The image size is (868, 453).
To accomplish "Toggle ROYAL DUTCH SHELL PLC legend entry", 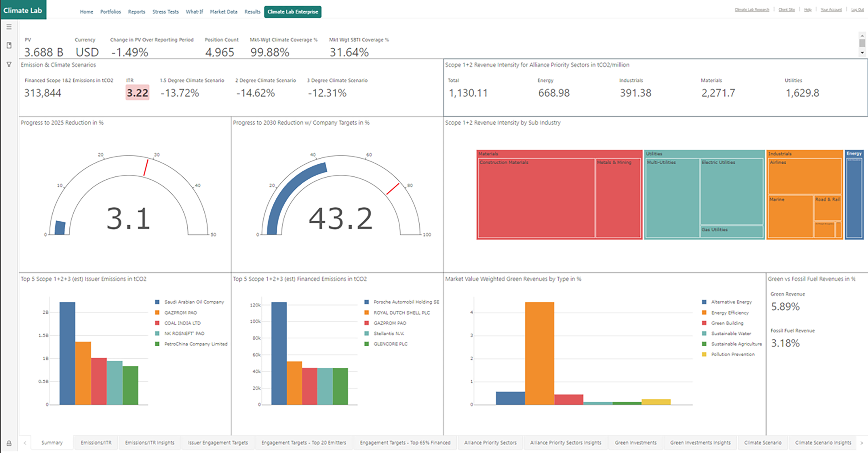I will (397, 312).
